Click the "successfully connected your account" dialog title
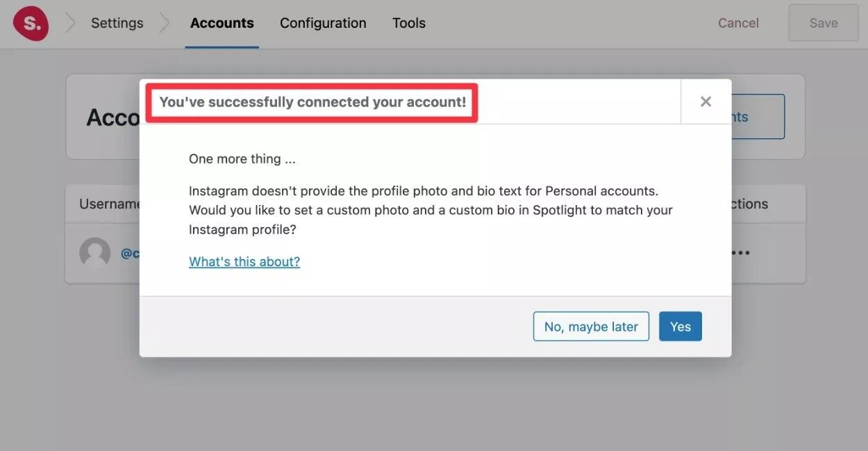Image resolution: width=868 pixels, height=451 pixels. (312, 102)
